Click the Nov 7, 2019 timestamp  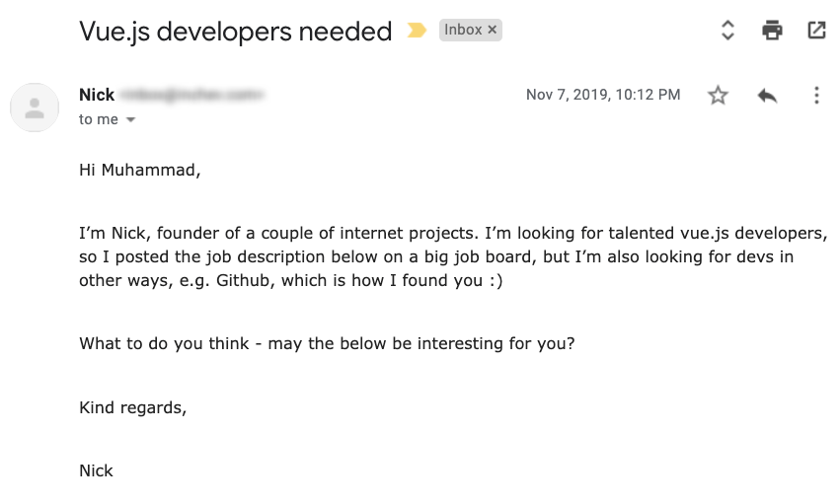[603, 95]
